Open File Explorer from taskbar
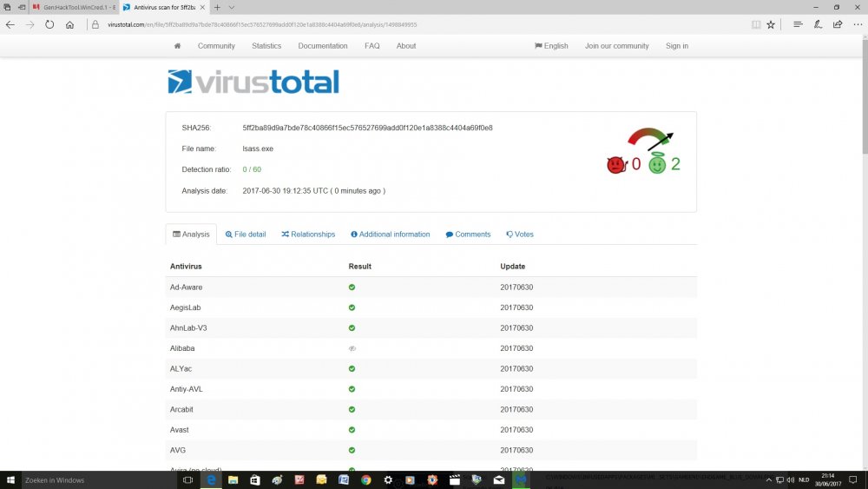This screenshot has width=868, height=489. point(233,480)
